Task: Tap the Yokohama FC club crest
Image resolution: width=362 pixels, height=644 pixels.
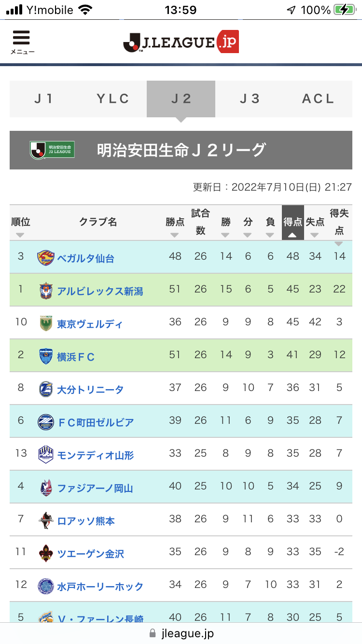Action: click(x=45, y=356)
